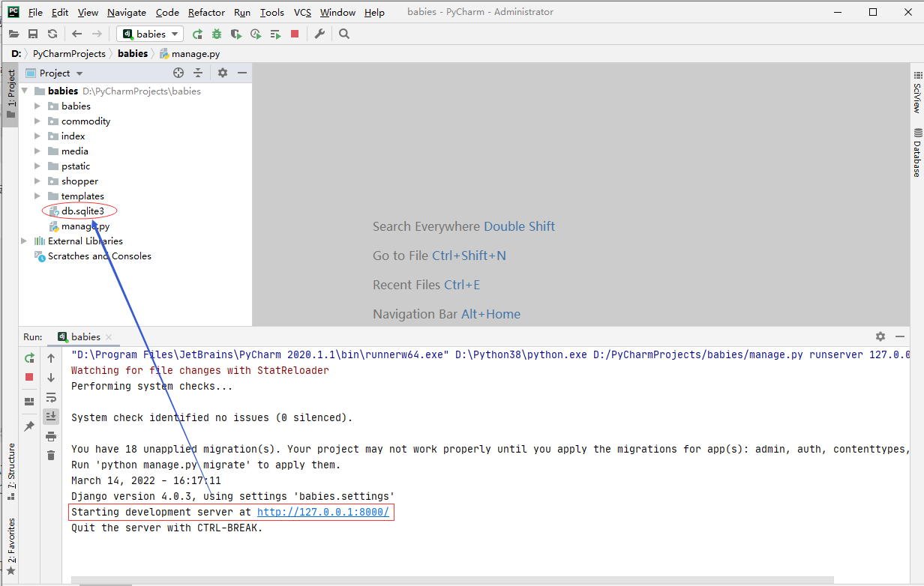
Task: Pin the Run tab
Action: click(x=29, y=426)
